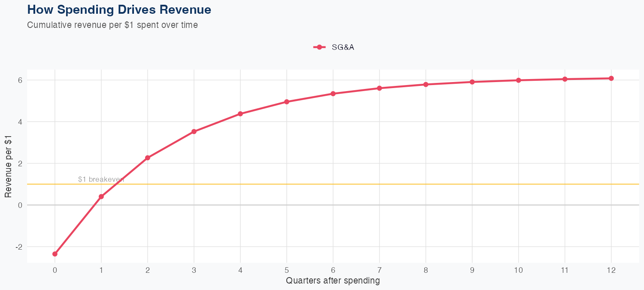Image resolution: width=644 pixels, height=290 pixels.
Task: Click the "How Spending Drives Revenue" chart title
Action: tap(119, 9)
